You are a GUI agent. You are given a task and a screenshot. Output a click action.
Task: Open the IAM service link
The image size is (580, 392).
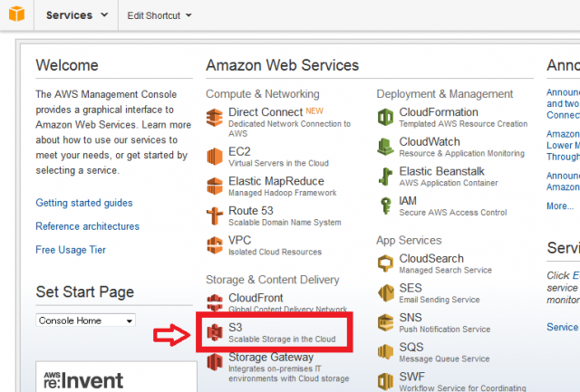(x=408, y=201)
